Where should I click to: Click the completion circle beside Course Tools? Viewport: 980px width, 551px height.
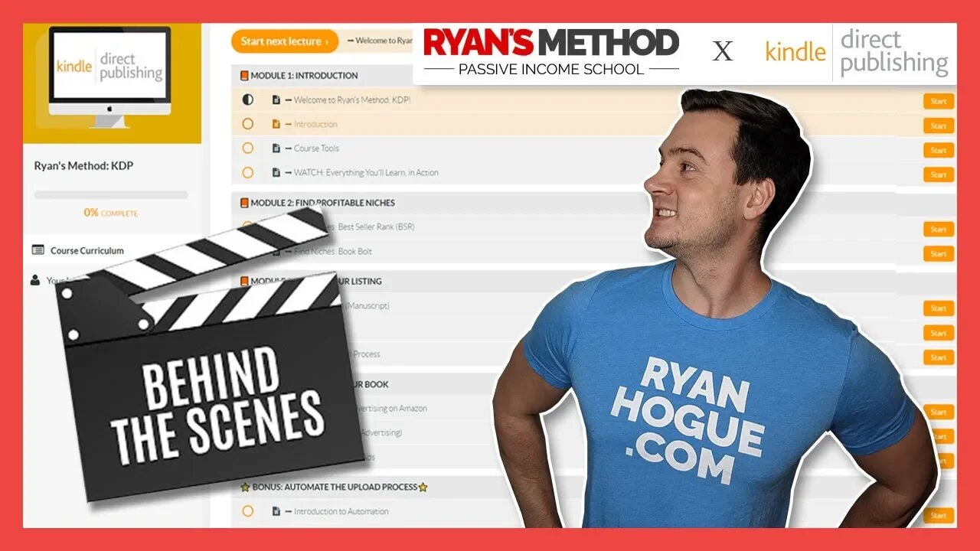247,148
